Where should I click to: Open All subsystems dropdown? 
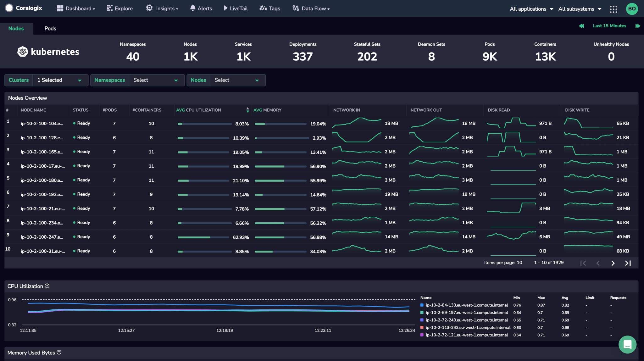(x=580, y=9)
